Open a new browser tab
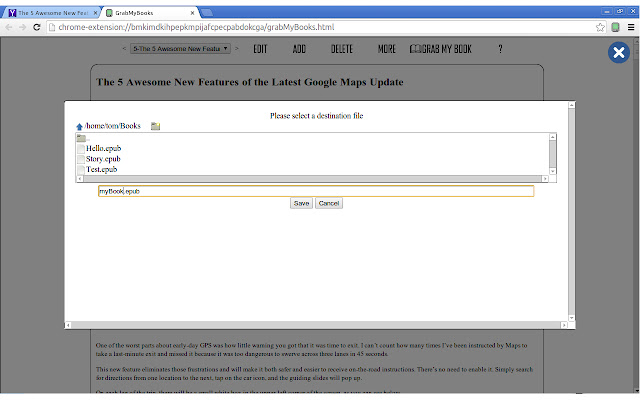 tap(207, 13)
